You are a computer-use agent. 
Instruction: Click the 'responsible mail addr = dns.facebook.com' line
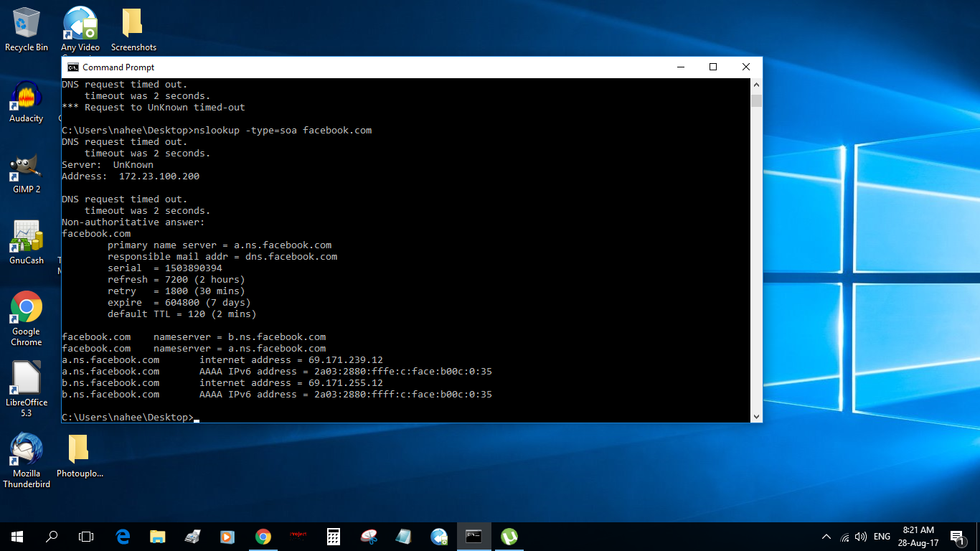(x=222, y=257)
